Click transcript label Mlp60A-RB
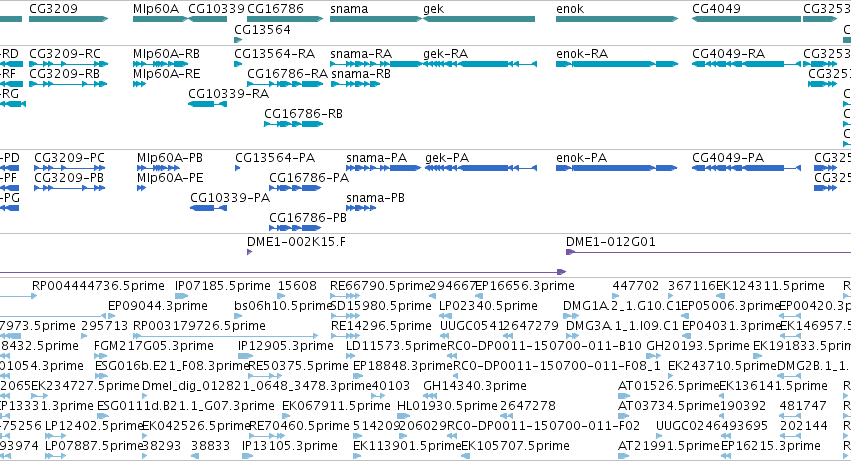 (x=166, y=54)
